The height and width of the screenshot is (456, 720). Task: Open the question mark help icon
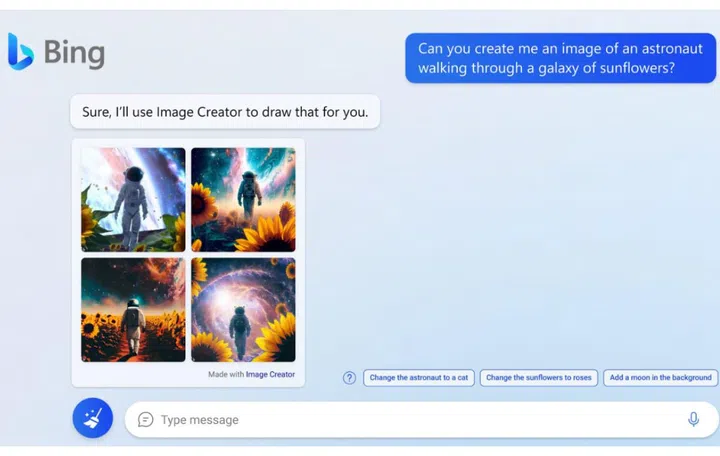click(x=349, y=378)
